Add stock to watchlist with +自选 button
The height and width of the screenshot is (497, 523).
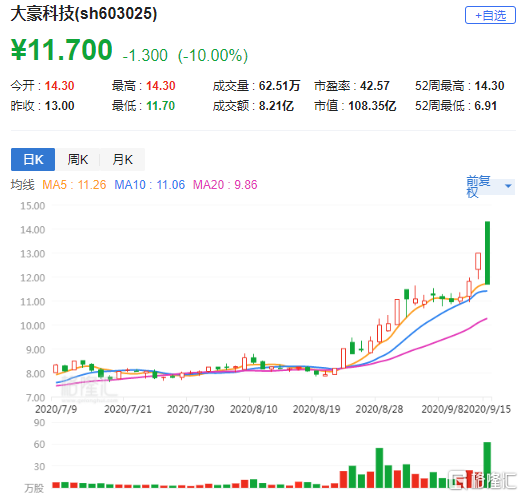490,15
